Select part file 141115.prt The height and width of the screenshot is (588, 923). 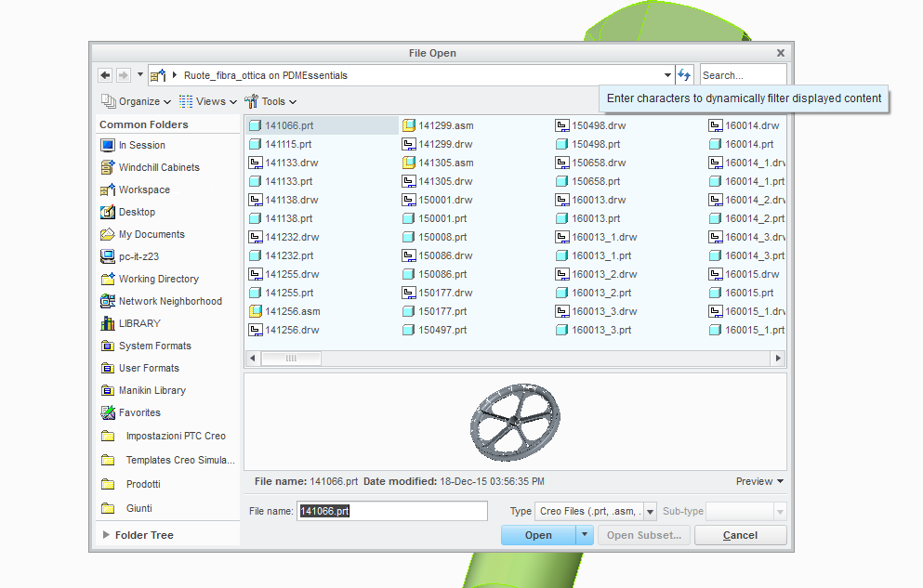click(x=280, y=144)
